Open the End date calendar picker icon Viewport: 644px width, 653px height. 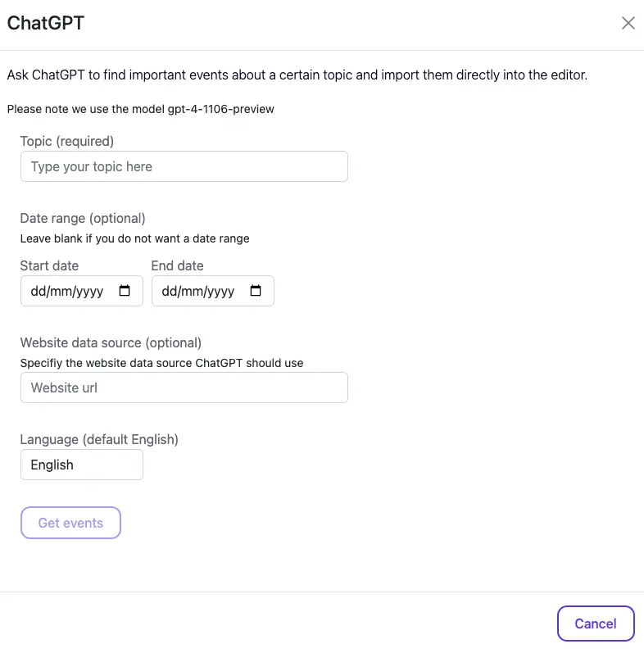(256, 291)
